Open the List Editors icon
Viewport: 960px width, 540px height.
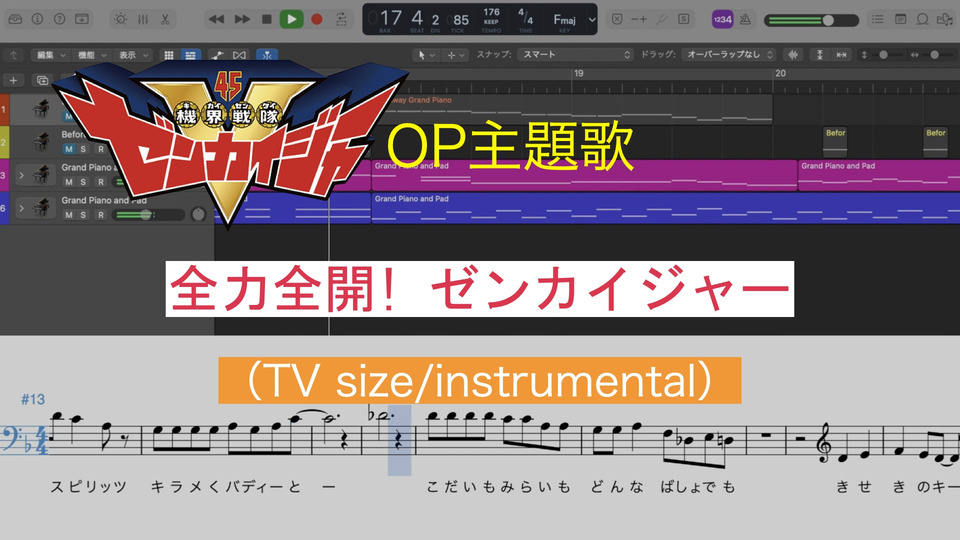(877, 19)
